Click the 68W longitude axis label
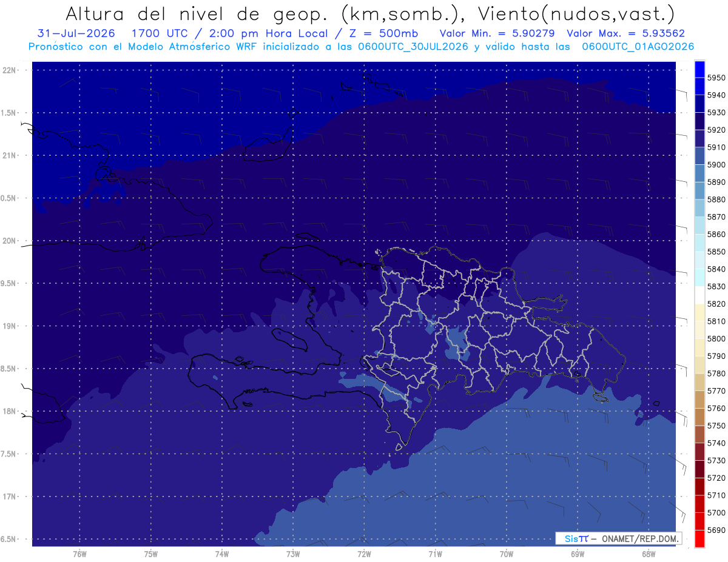 649,554
